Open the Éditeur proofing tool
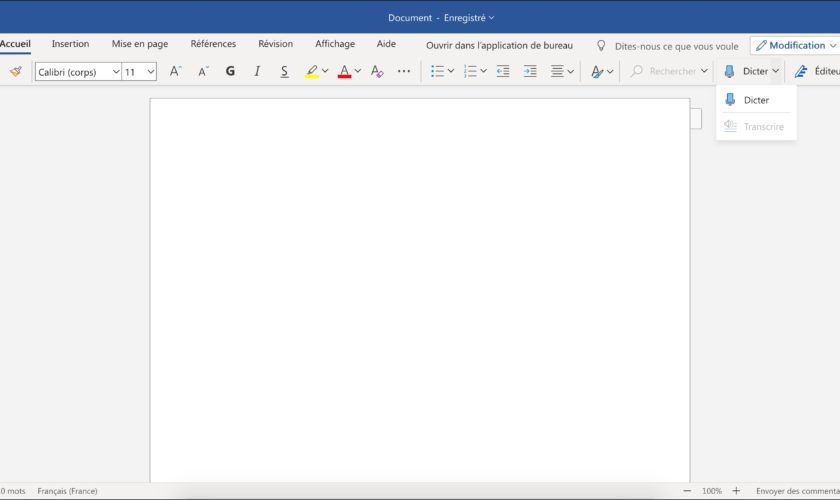 pos(816,71)
